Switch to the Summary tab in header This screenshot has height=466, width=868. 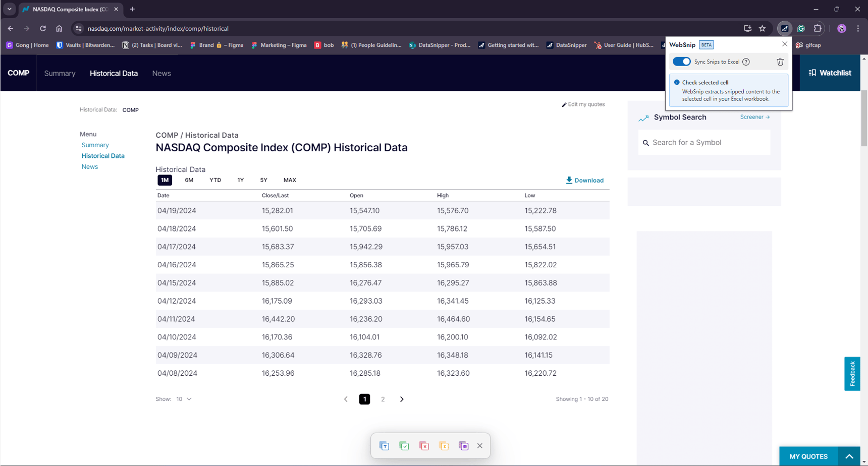tap(60, 73)
